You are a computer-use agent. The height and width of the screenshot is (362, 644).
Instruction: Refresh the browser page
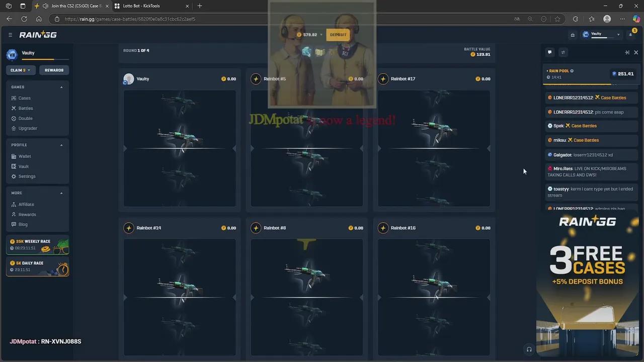(24, 19)
